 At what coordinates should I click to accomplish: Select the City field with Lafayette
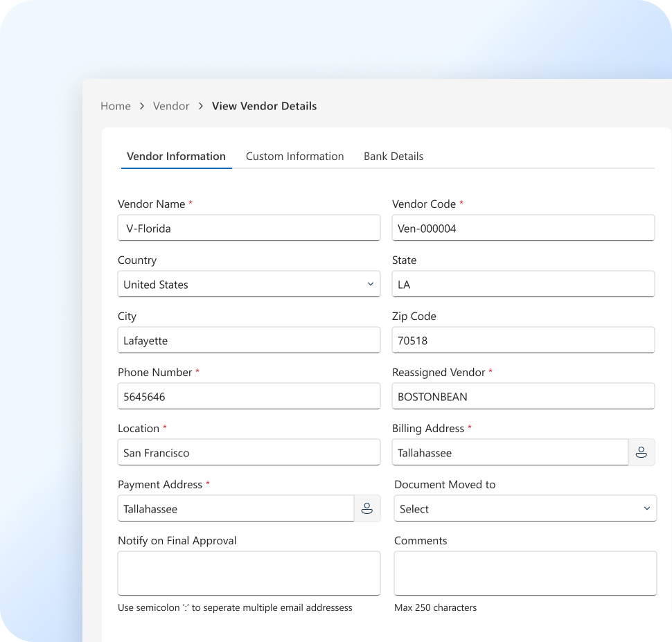(x=249, y=340)
